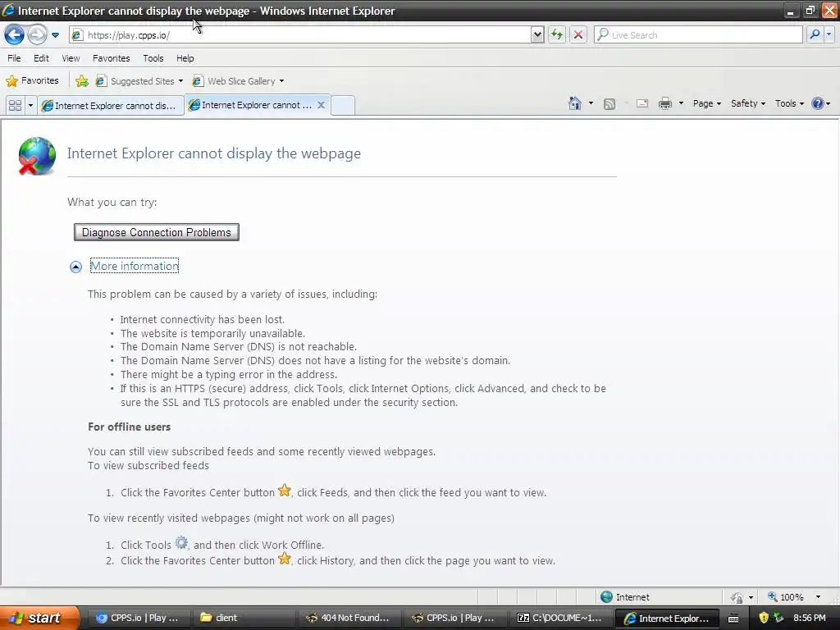The image size is (840, 630).
Task: Click the search magnifier button
Action: tap(815, 34)
